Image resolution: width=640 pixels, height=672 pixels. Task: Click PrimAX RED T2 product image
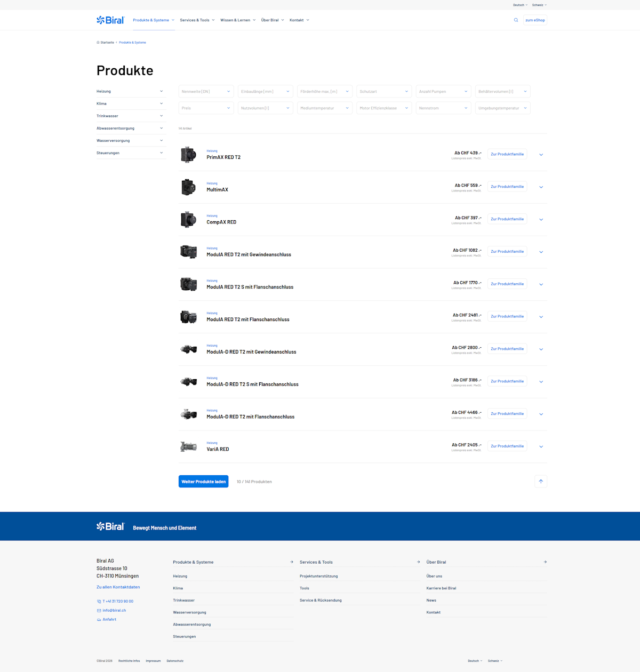point(188,155)
